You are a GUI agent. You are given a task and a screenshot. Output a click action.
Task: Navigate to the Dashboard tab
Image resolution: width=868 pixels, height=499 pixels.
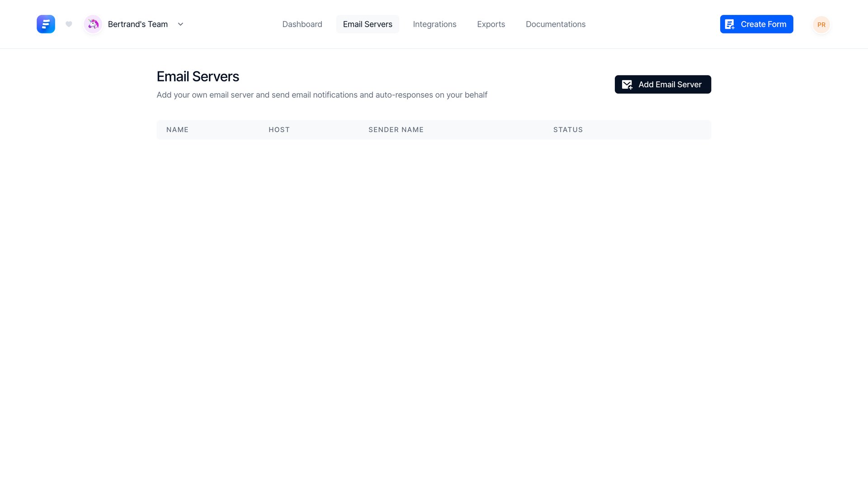click(302, 24)
